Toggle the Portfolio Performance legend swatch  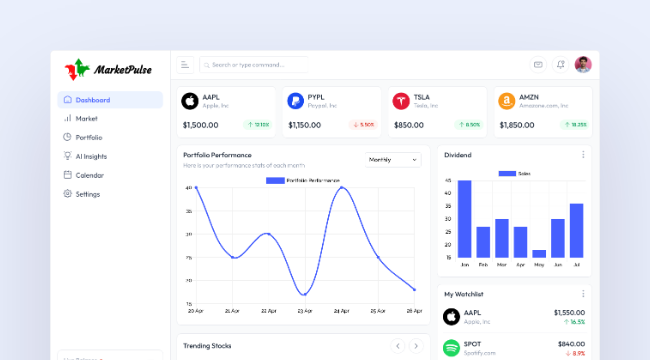tap(275, 180)
